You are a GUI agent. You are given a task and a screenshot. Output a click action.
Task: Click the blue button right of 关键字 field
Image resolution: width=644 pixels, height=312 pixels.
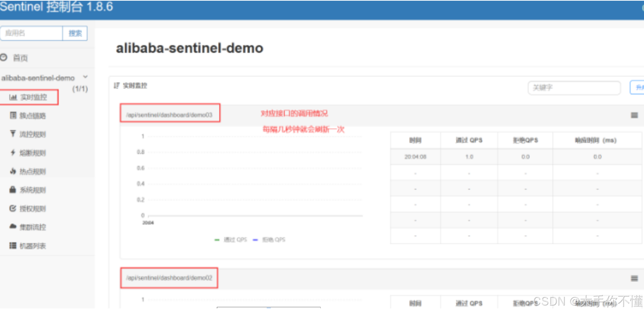pyautogui.click(x=637, y=87)
